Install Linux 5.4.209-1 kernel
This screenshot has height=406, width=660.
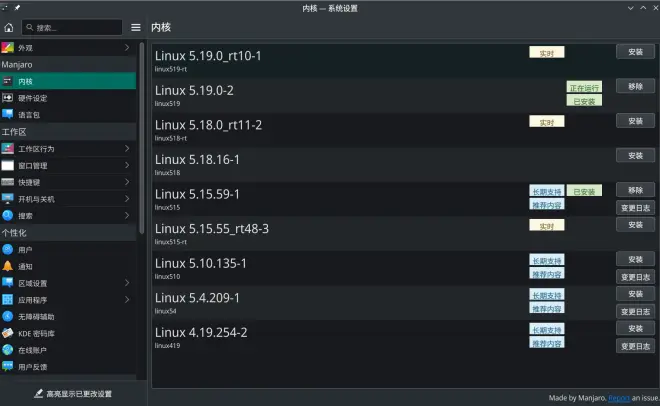point(635,294)
